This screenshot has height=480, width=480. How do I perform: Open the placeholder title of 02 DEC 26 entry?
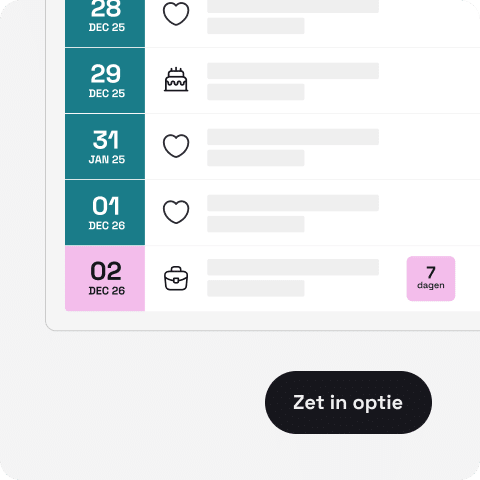293,267
